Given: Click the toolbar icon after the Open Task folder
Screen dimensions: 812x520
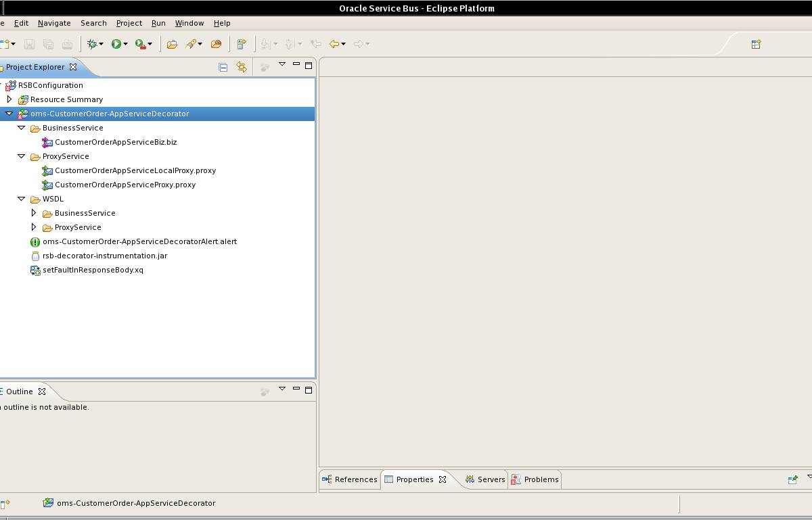Looking at the screenshot, I should pyautogui.click(x=241, y=44).
